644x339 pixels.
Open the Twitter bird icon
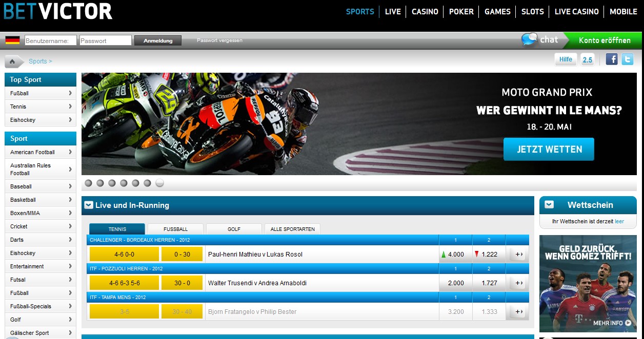pos(628,59)
